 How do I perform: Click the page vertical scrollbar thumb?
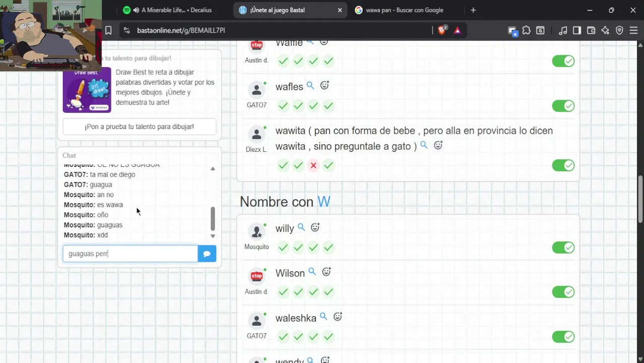coord(640,199)
